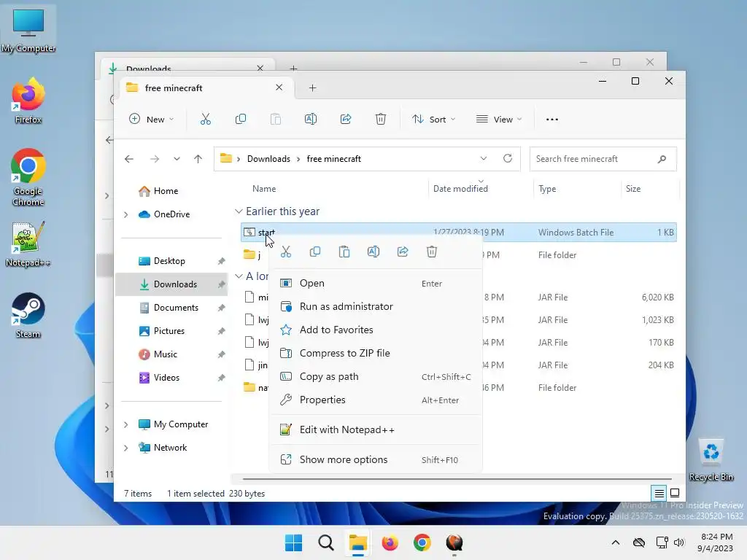This screenshot has width=747, height=560.
Task: Open Steam desktop shortcut
Action: pyautogui.click(x=28, y=315)
